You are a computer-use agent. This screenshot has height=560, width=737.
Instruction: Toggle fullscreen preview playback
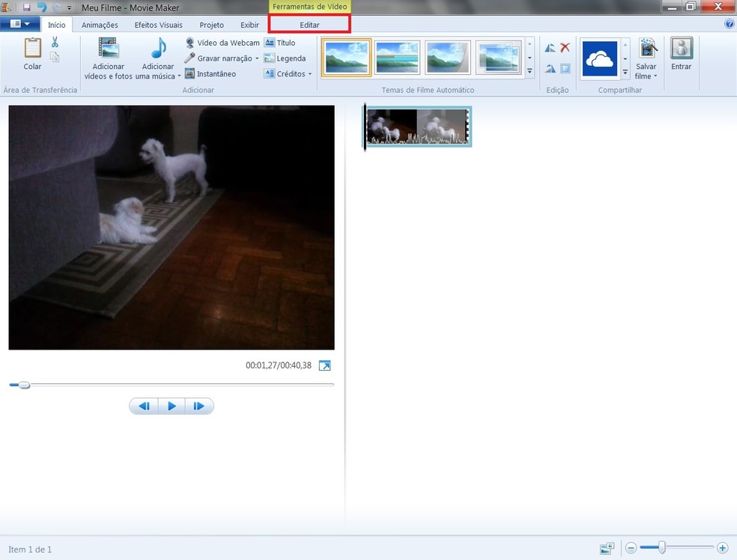(324, 365)
